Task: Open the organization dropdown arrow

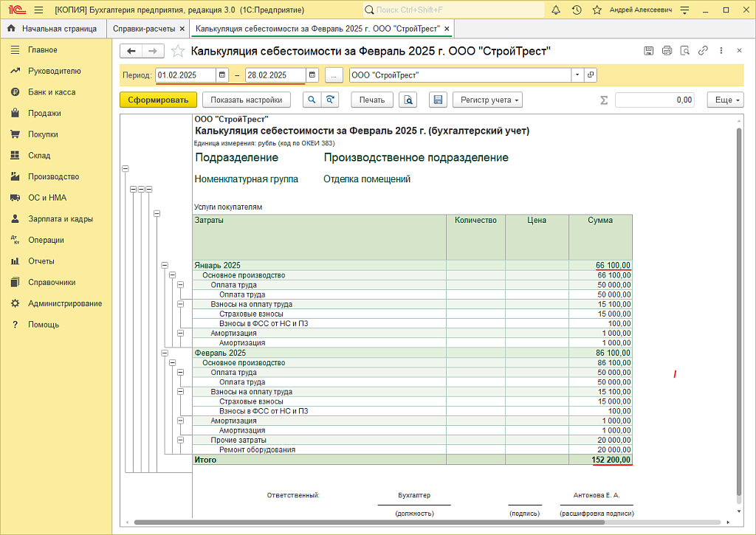Action: pyautogui.click(x=577, y=75)
